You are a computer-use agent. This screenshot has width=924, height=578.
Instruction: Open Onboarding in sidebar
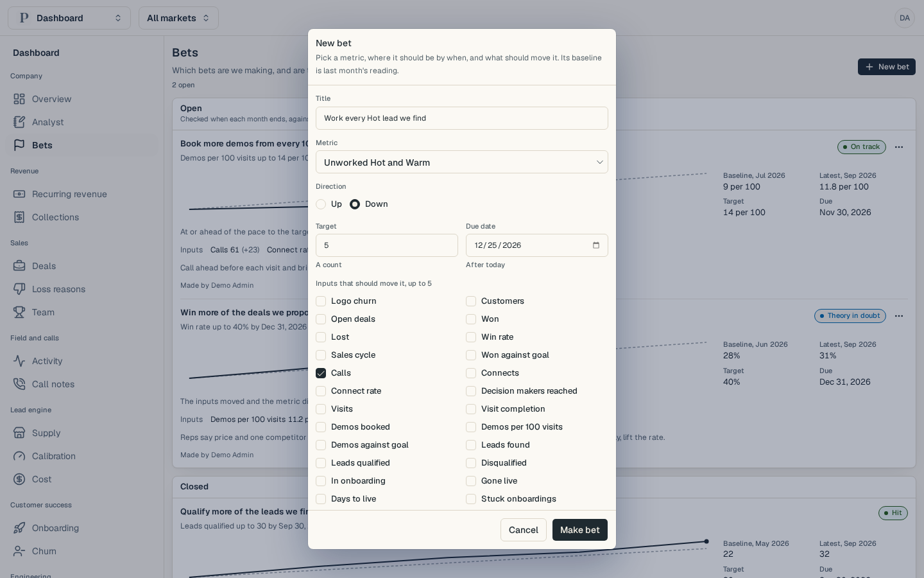coord(81,528)
